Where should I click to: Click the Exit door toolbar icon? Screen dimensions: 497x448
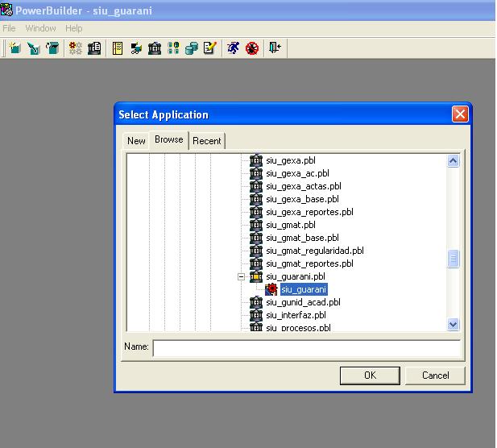pos(275,48)
